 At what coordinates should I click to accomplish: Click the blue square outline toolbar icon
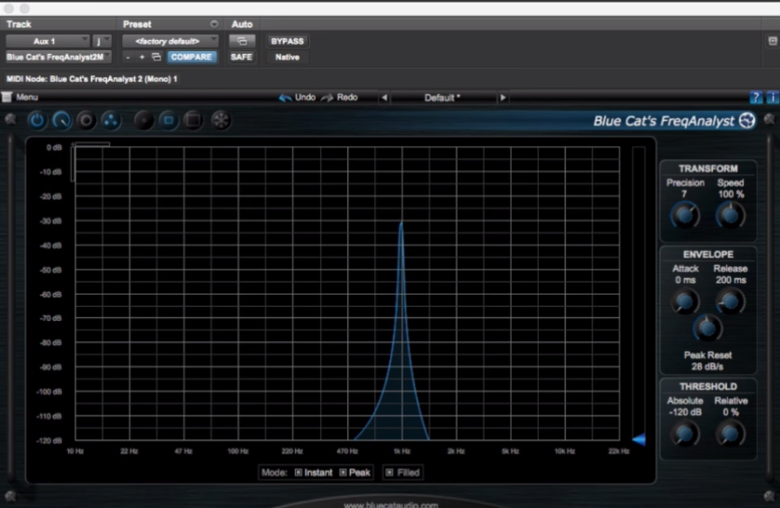pos(169,120)
